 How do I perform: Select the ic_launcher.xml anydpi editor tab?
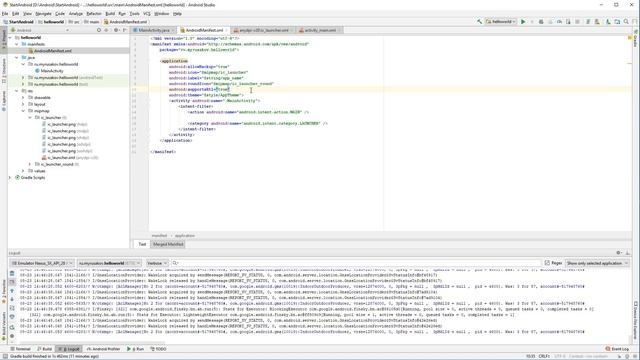click(x=264, y=30)
